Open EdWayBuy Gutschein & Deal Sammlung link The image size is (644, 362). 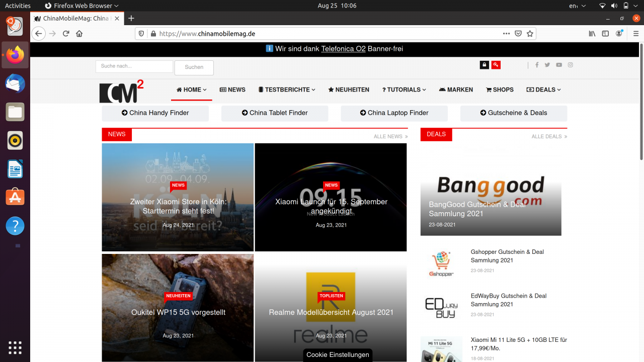tap(509, 300)
